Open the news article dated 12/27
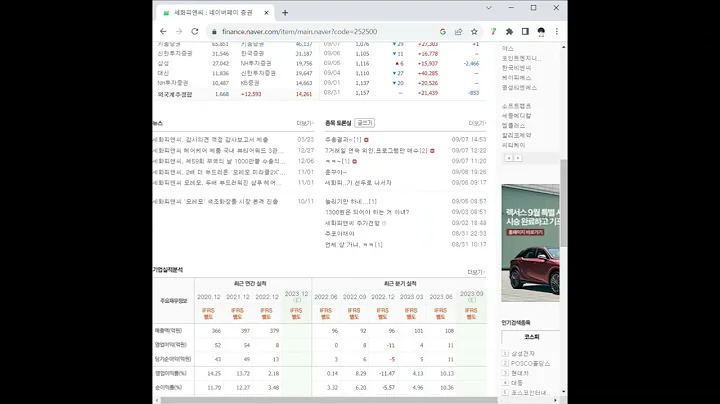Viewport: 720px width, 404px height. [x=218, y=151]
